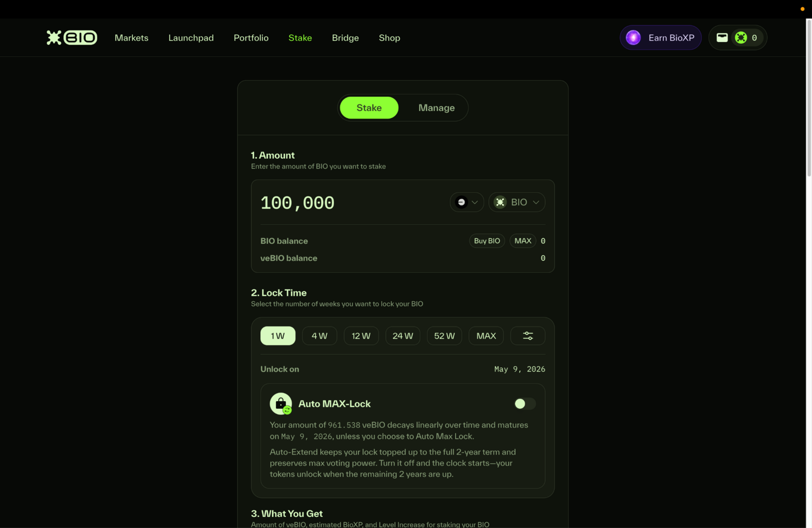Click the '3. What You Get' heading

287,514
